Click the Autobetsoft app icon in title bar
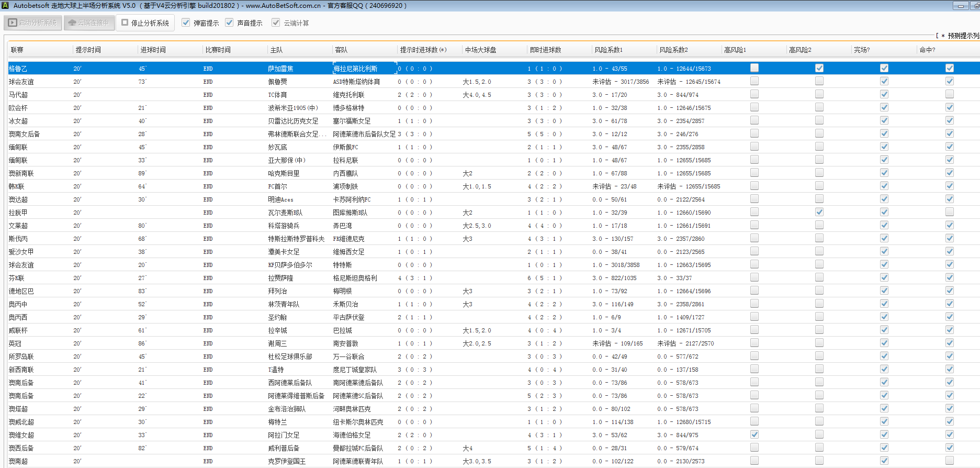 pos(5,6)
